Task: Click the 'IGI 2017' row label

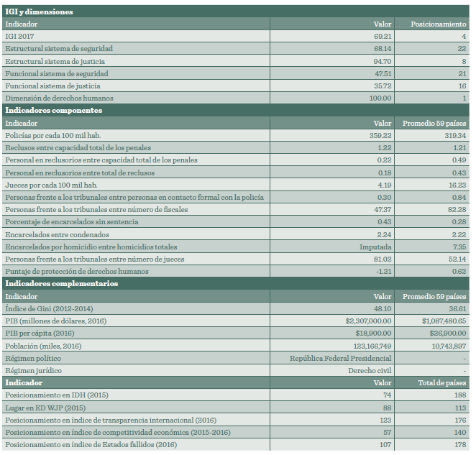Action: point(19,36)
